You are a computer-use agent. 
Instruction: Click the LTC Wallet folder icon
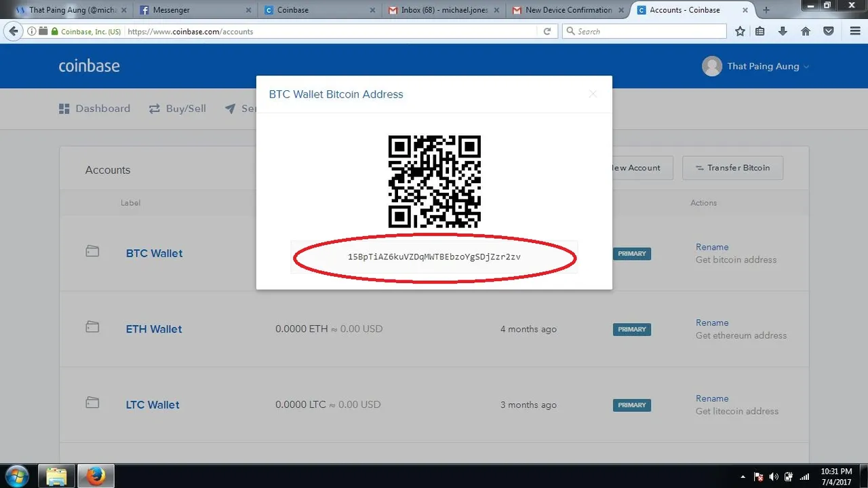[x=92, y=403]
